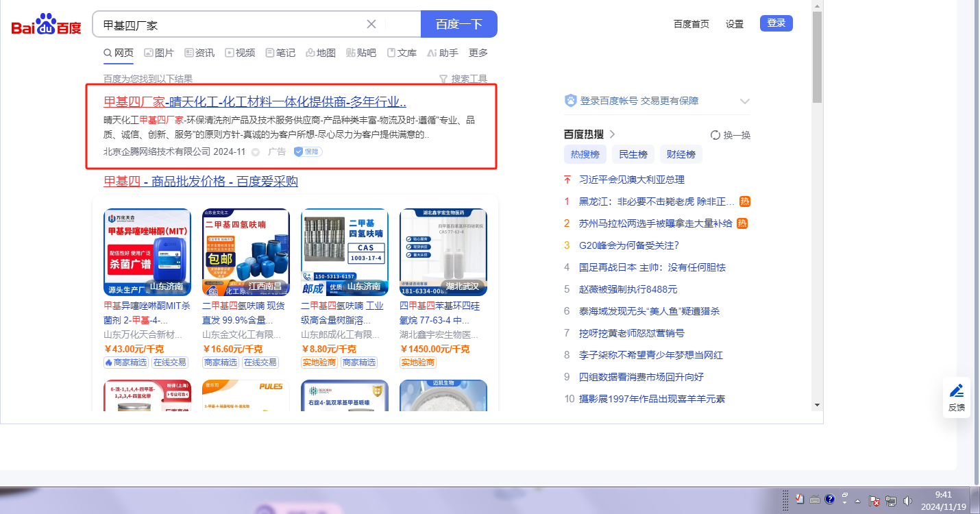This screenshot has width=980, height=514.
Task: Open the 甲基四厂家-晴天化工 ad result title
Action: tap(255, 102)
